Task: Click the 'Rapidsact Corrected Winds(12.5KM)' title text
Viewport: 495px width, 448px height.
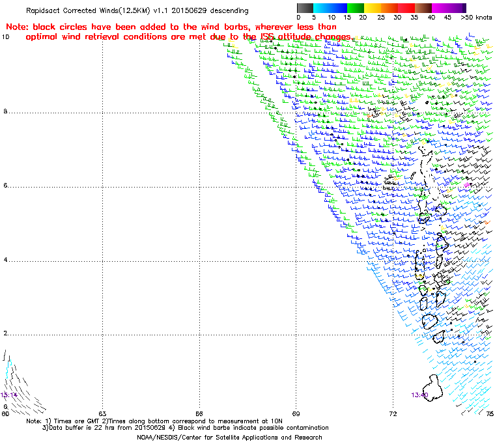Action: pos(88,10)
